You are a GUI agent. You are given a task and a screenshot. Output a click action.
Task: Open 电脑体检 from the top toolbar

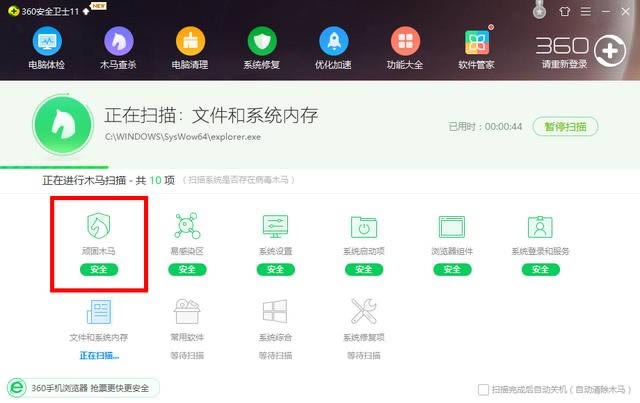pyautogui.click(x=47, y=49)
